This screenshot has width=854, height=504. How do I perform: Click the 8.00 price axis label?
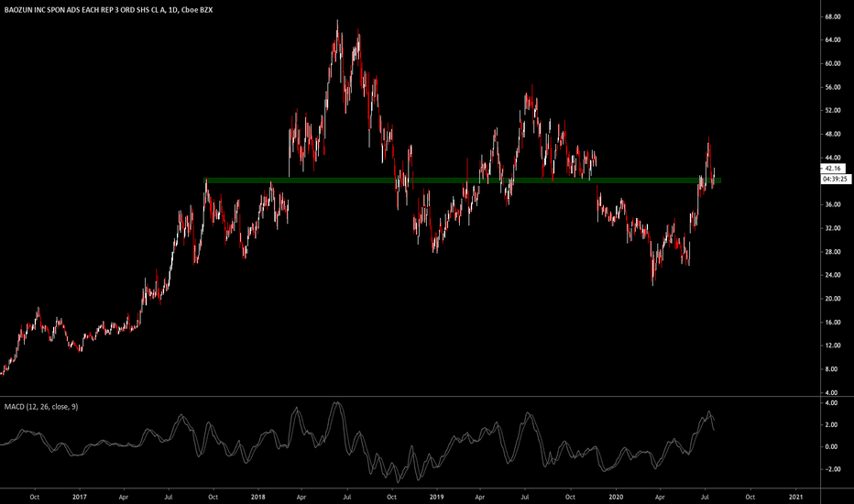click(x=831, y=369)
